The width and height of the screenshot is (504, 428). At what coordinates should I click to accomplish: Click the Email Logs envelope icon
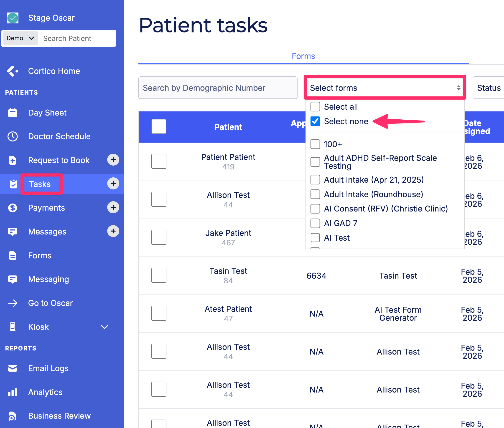point(12,368)
